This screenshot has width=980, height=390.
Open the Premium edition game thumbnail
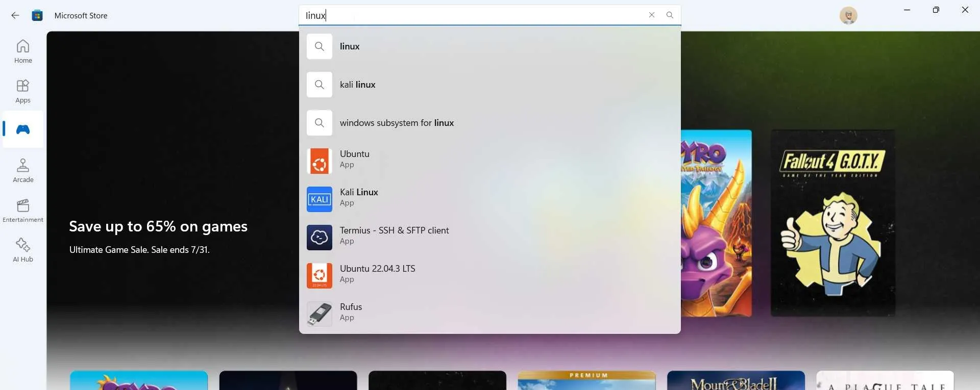pyautogui.click(x=587, y=380)
